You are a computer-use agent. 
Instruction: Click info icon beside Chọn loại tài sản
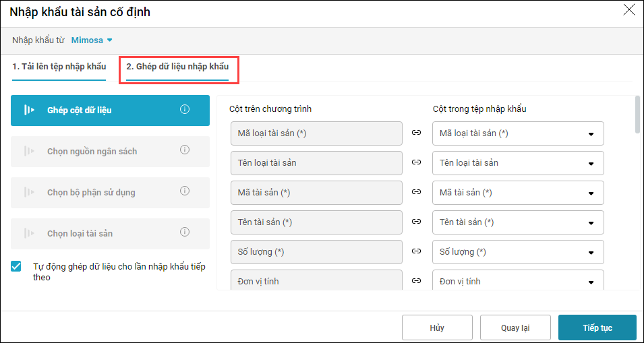185,232
